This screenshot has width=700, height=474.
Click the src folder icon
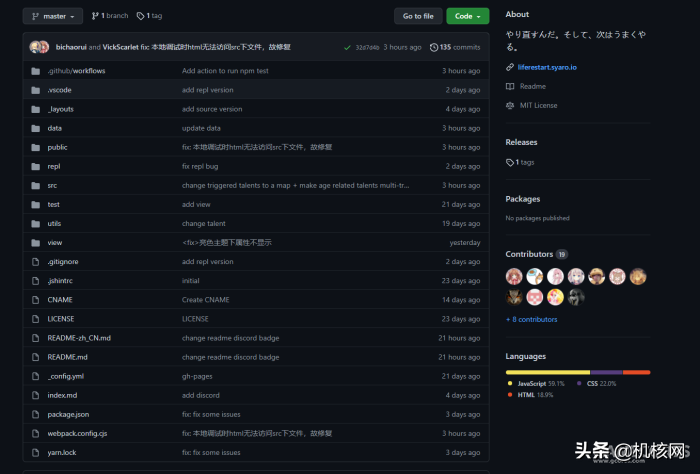(x=36, y=186)
